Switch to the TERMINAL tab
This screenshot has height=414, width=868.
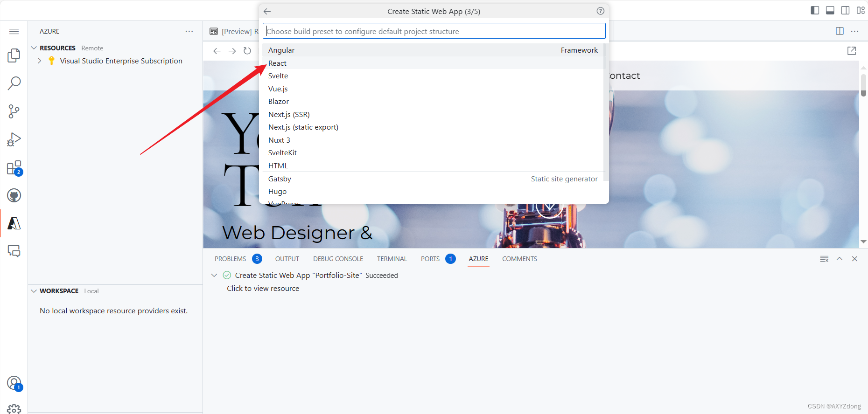click(392, 259)
